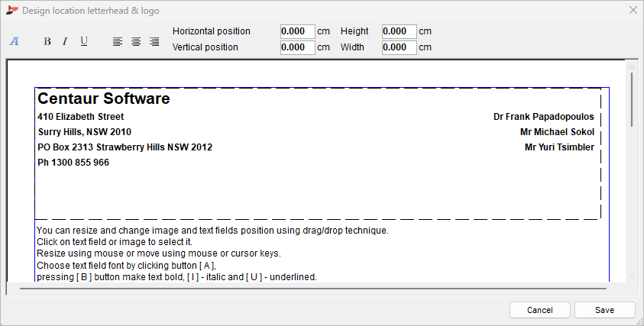Close the Design location letterhead dialog

click(633, 10)
